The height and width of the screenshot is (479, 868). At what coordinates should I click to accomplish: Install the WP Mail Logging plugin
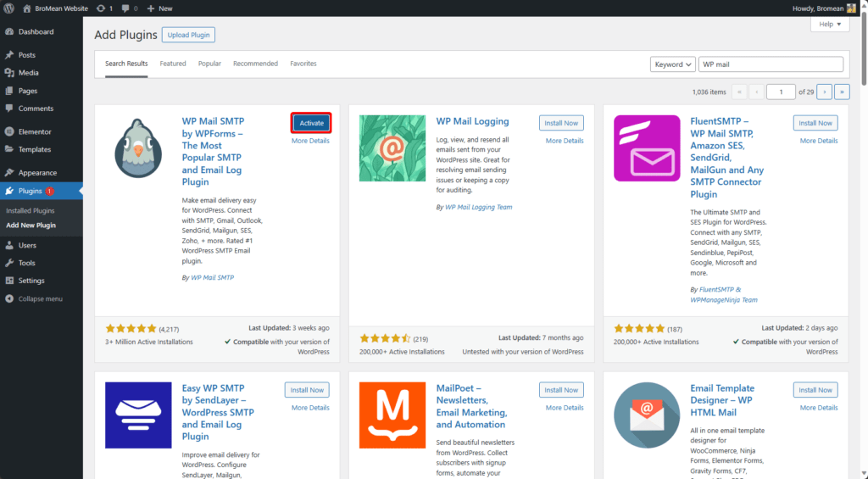[x=561, y=123]
